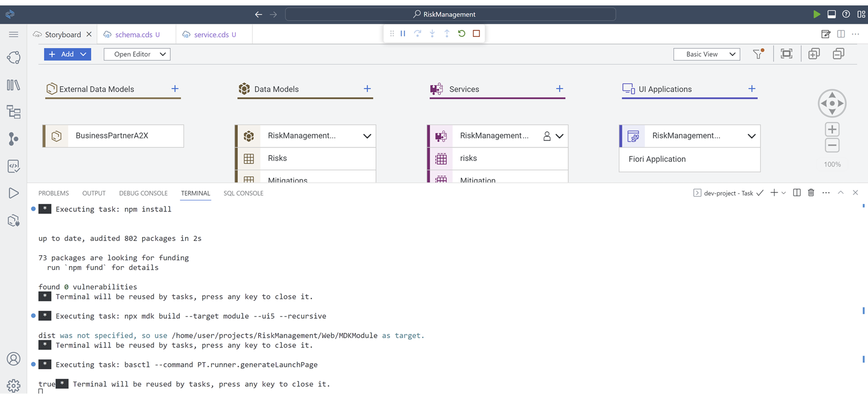Viewport: 868px width, 399px height.
Task: Click the green Run play icon
Action: [x=816, y=14]
